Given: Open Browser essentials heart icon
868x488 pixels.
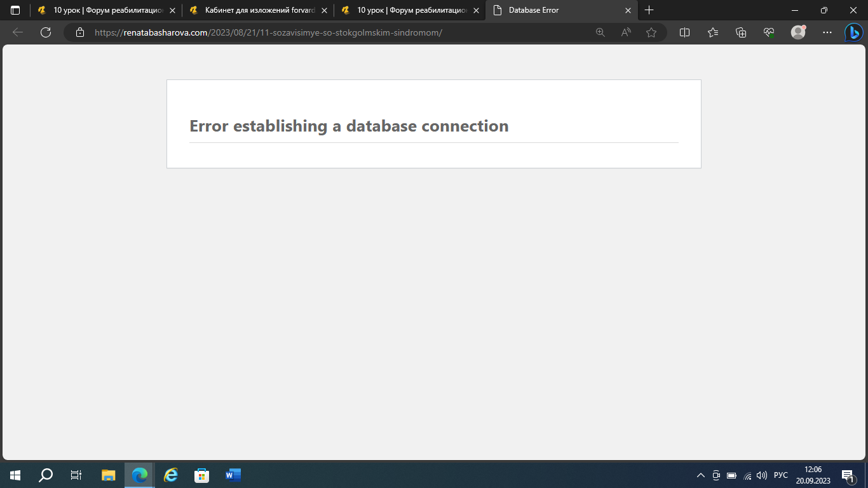Looking at the screenshot, I should (x=769, y=32).
